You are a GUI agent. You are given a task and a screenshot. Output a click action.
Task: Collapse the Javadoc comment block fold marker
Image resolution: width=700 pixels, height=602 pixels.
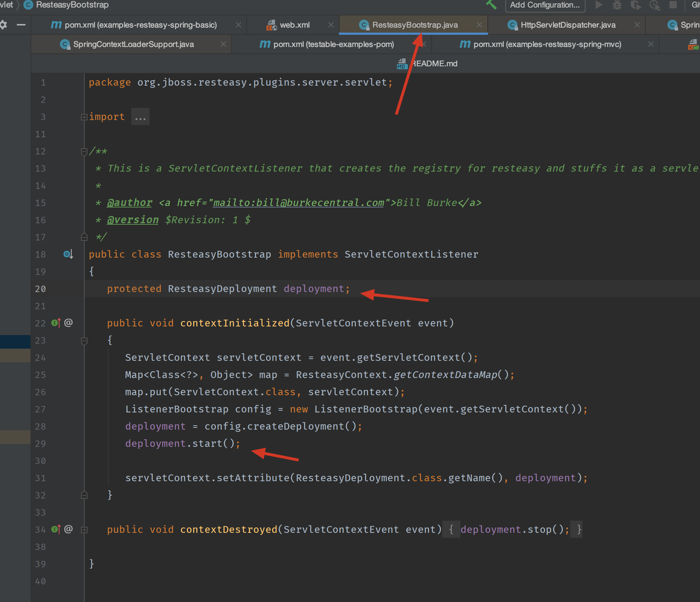84,152
